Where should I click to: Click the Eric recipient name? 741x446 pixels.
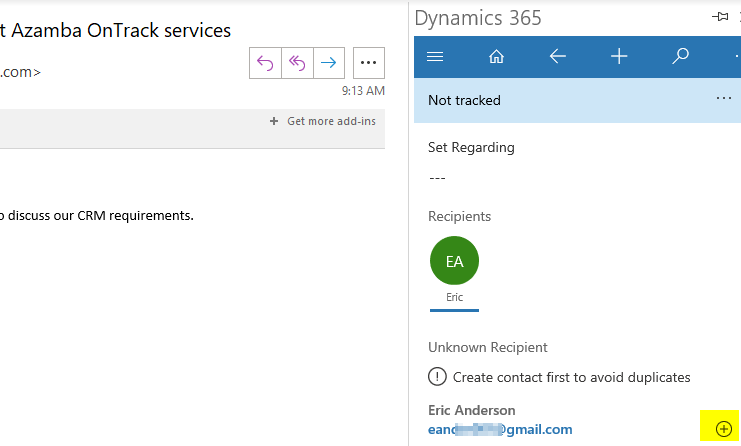tap(454, 297)
